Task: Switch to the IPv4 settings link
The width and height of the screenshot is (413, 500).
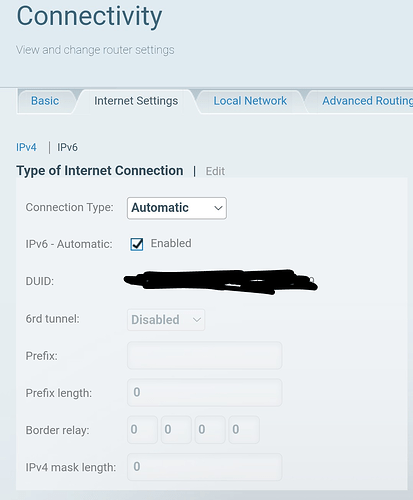Action: (x=26, y=147)
